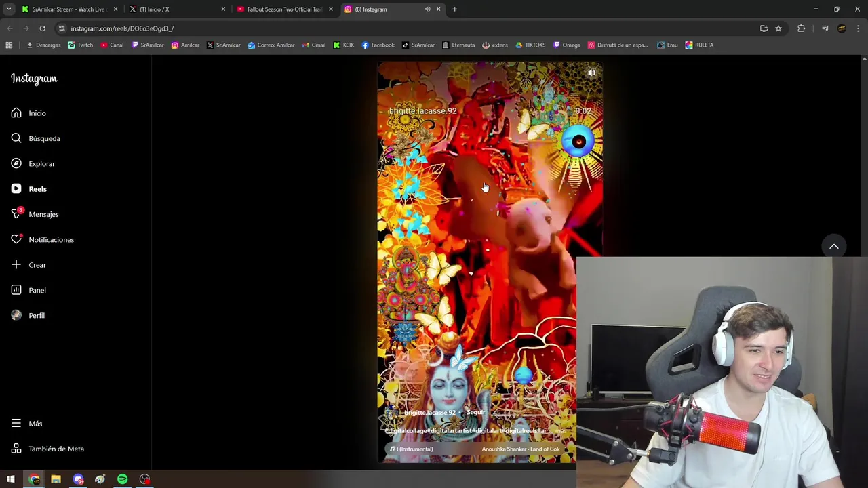Open Panel dashboard
The width and height of the screenshot is (868, 488).
click(x=28, y=290)
